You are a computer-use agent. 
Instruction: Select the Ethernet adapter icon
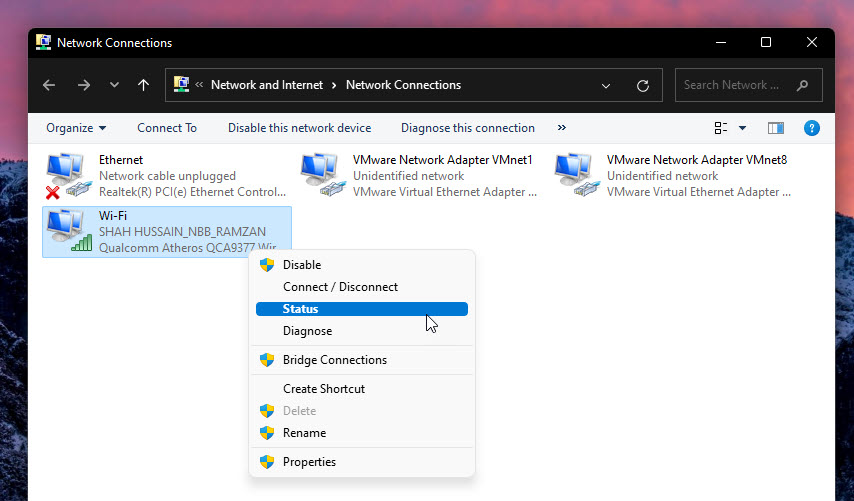pos(68,176)
